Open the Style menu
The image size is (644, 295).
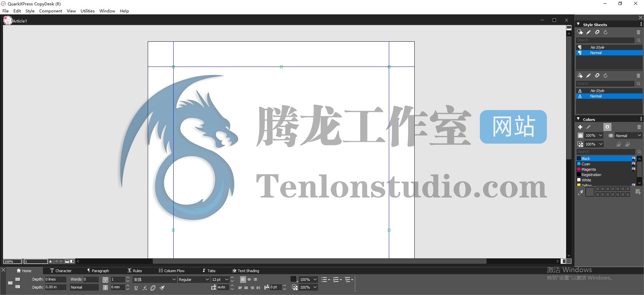tap(30, 11)
